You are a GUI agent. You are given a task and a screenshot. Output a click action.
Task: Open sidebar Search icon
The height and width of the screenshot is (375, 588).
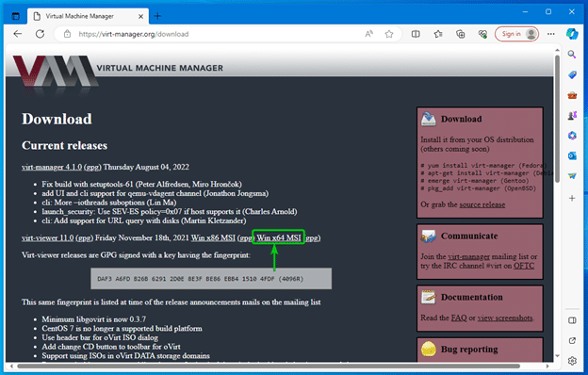click(x=572, y=55)
